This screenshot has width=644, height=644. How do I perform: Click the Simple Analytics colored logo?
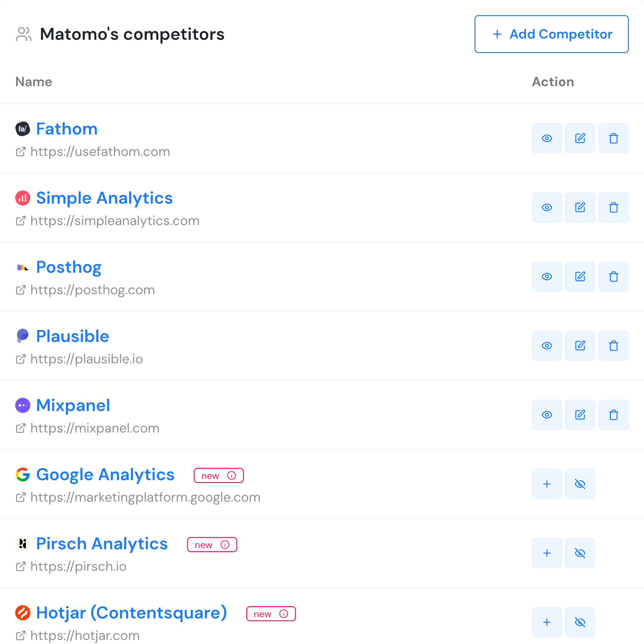click(x=23, y=198)
